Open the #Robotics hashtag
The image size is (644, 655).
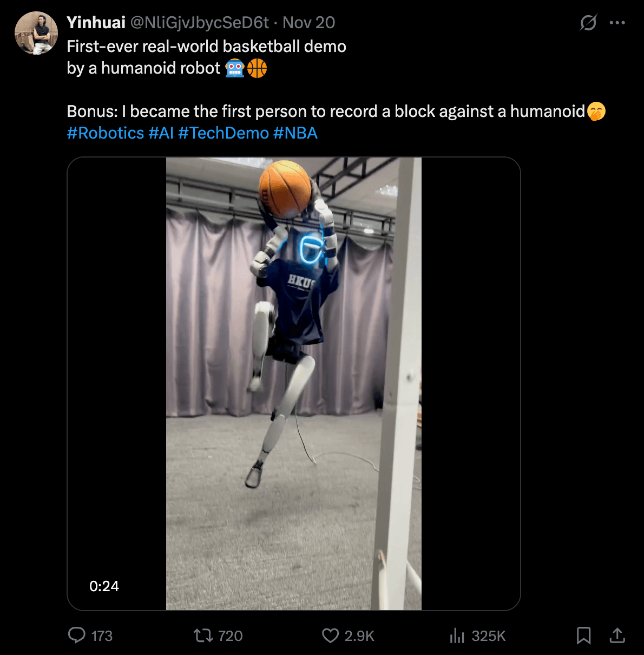(106, 133)
